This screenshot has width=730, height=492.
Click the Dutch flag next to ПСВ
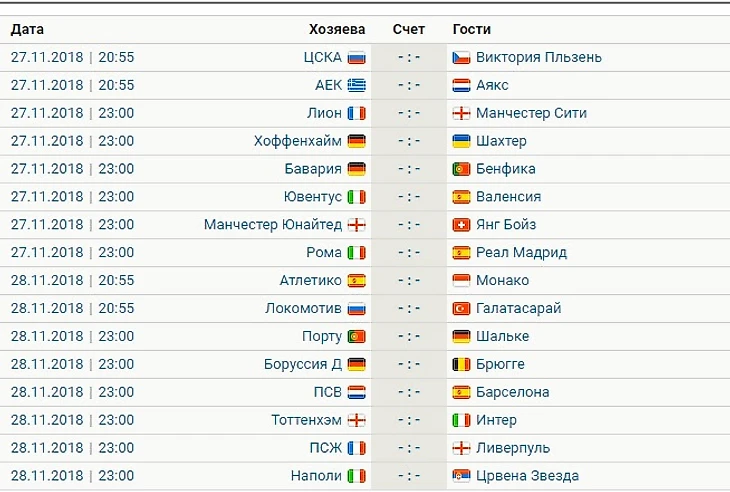click(356, 393)
